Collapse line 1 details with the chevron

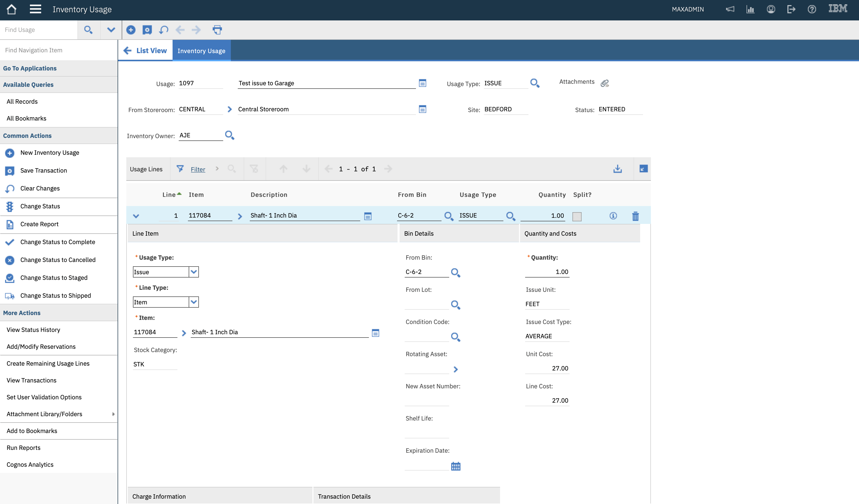(136, 216)
